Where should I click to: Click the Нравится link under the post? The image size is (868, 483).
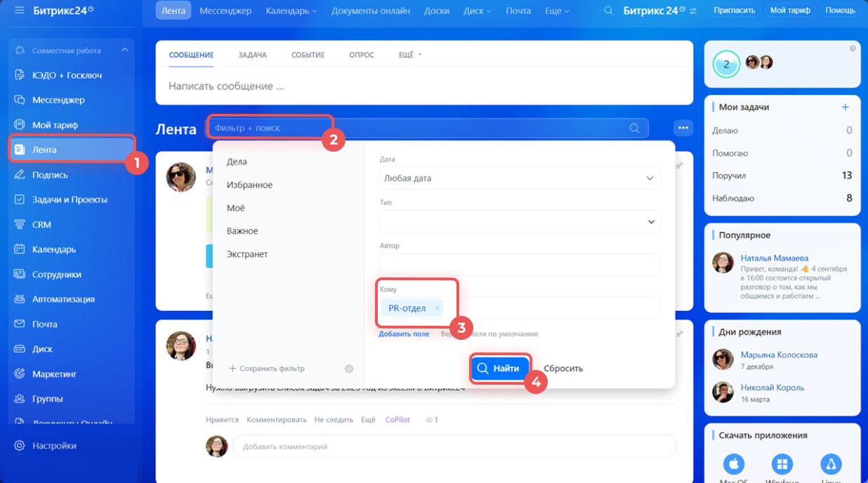coord(222,420)
